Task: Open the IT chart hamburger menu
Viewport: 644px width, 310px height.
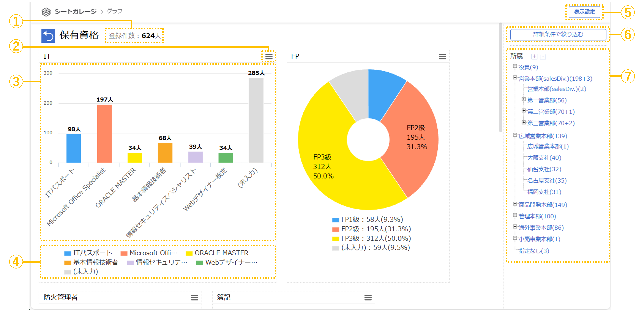Action: (269, 57)
